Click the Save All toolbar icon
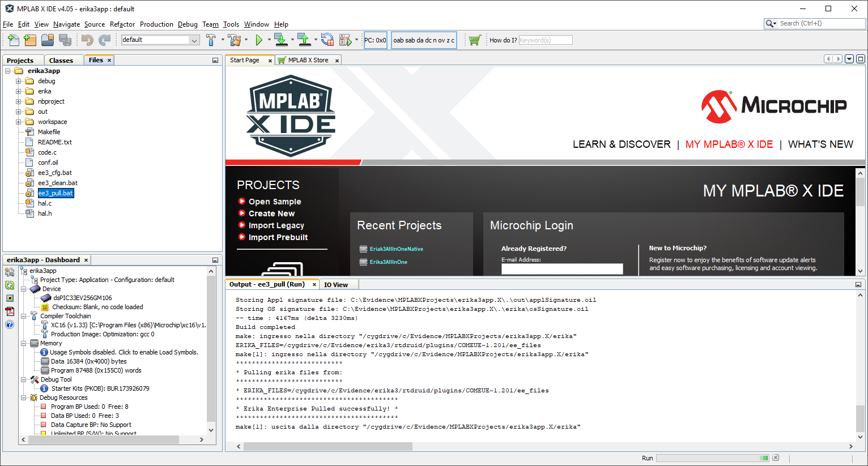This screenshot has width=868, height=466. [65, 40]
